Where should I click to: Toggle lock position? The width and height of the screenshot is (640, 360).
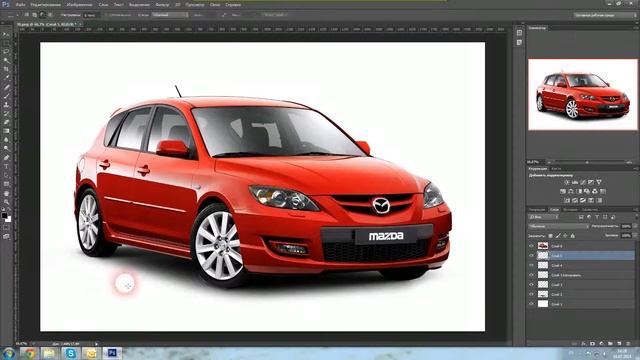(x=565, y=236)
